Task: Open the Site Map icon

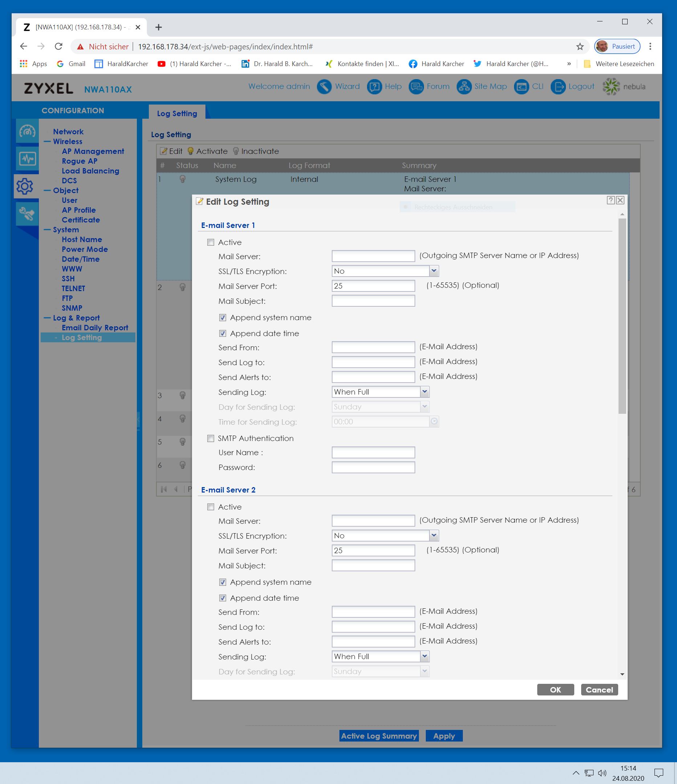Action: (464, 87)
